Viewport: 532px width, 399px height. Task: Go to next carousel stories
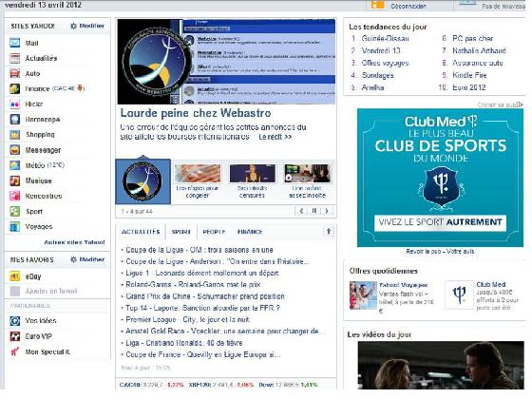click(327, 211)
